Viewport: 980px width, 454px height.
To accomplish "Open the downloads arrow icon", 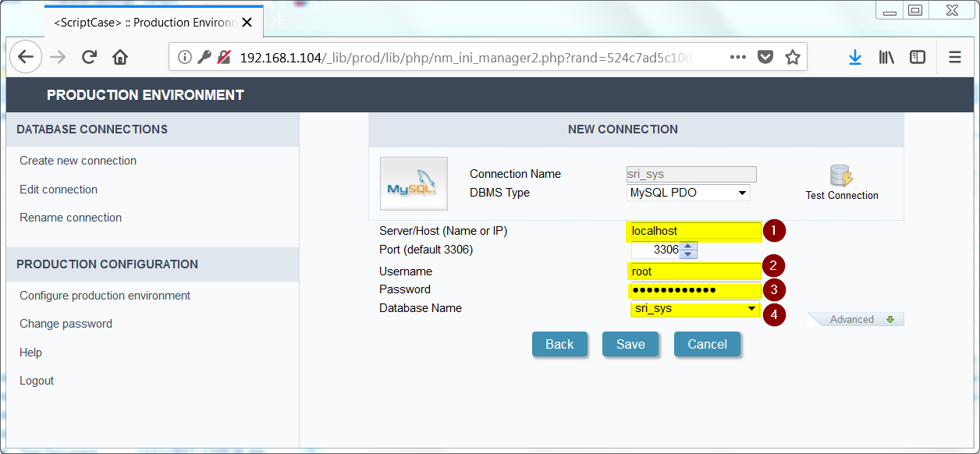I will 855,56.
